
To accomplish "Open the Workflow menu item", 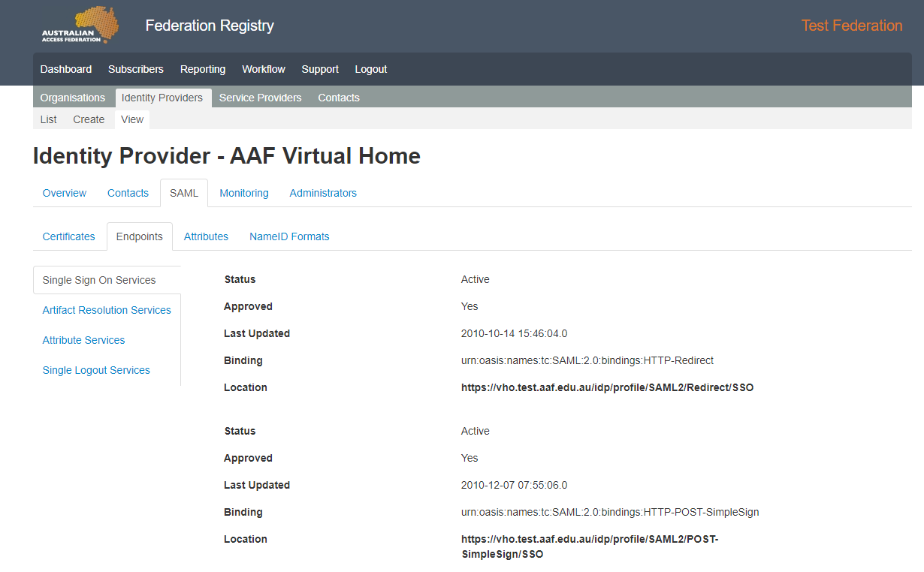I will coord(264,69).
